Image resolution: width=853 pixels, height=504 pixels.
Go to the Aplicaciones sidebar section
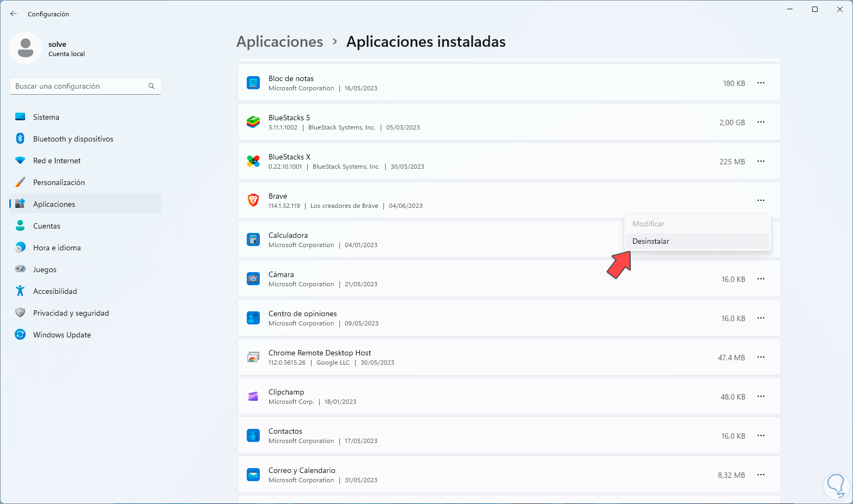86,204
